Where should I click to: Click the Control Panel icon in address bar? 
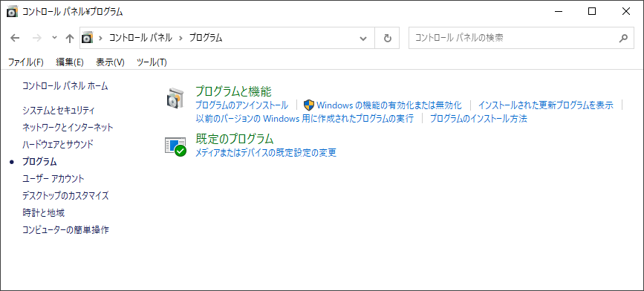pyautogui.click(x=87, y=38)
